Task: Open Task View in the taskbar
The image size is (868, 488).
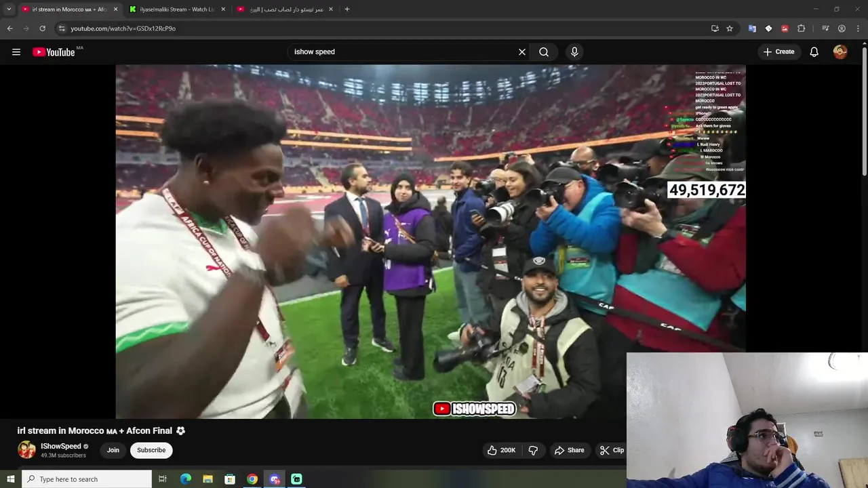Action: coord(163,479)
